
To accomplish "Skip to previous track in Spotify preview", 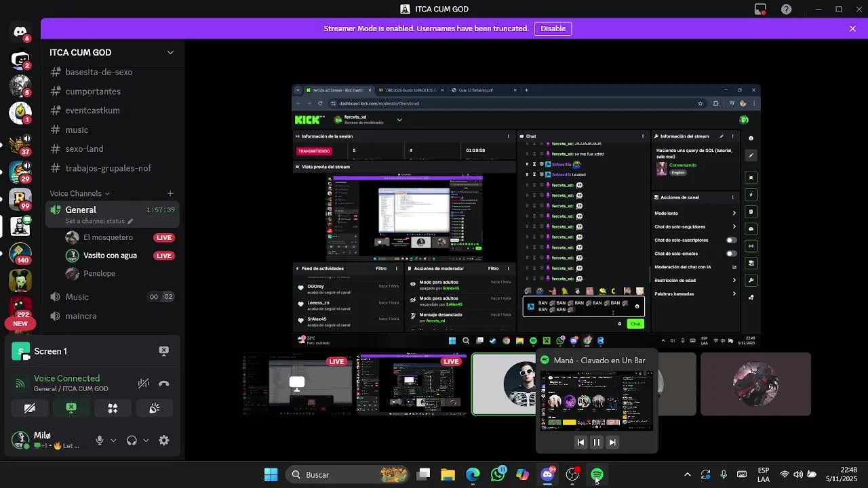I will 580,442.
